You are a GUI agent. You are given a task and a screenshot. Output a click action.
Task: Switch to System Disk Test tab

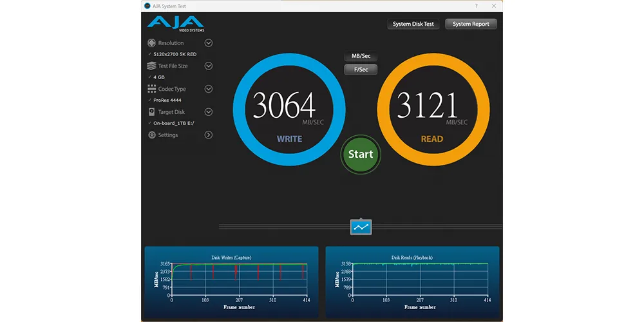[413, 24]
